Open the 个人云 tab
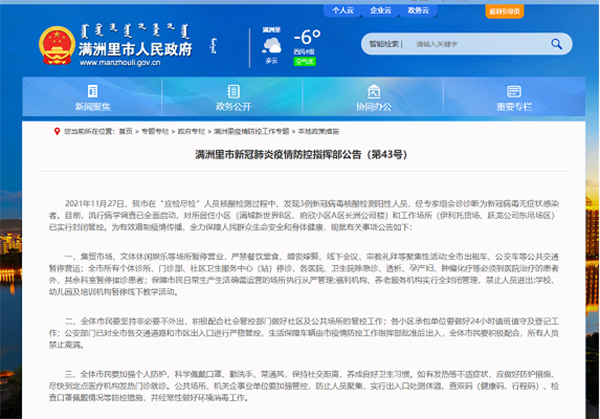The width and height of the screenshot is (600, 419). 343,9
